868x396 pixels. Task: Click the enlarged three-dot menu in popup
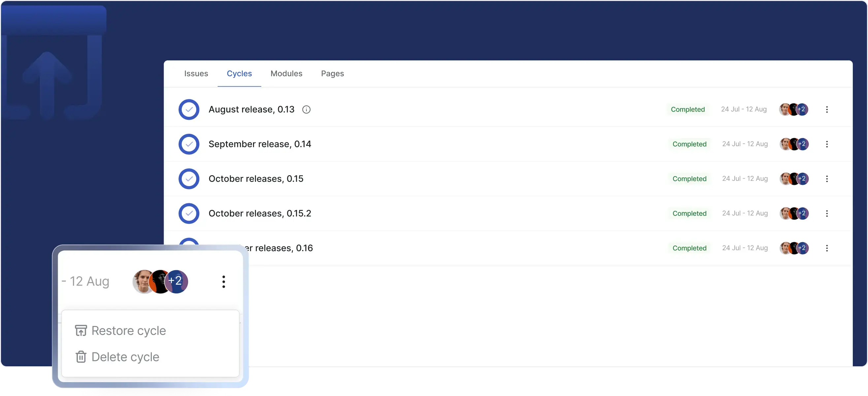pos(223,281)
